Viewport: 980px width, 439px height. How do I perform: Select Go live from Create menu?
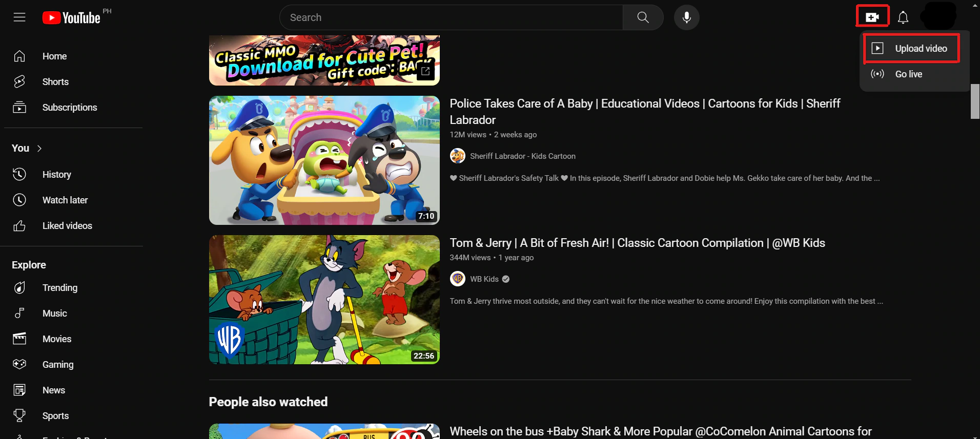914,74
